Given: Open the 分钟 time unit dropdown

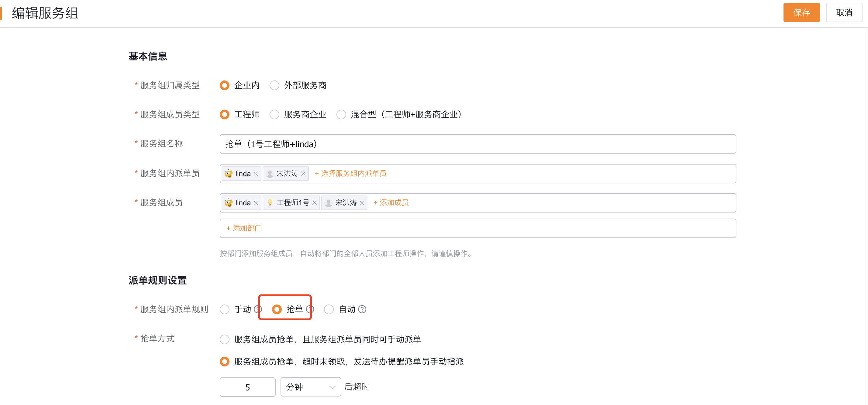Looking at the screenshot, I should [310, 387].
